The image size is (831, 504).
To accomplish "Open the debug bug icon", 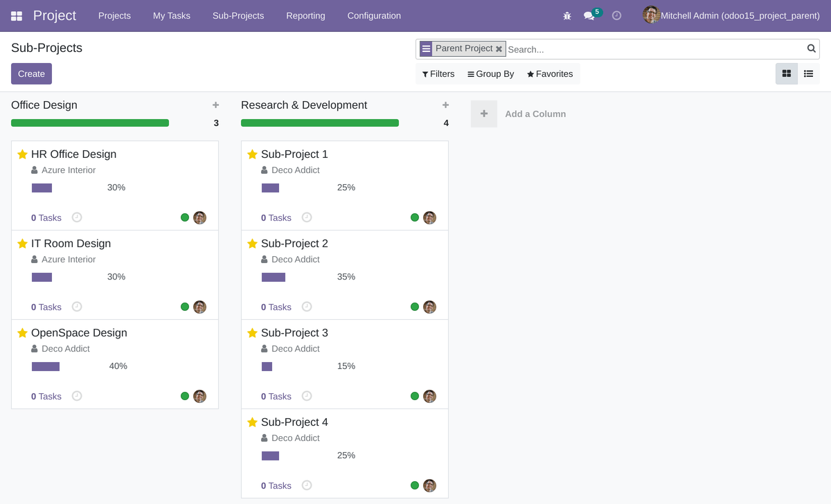I will pyautogui.click(x=566, y=15).
